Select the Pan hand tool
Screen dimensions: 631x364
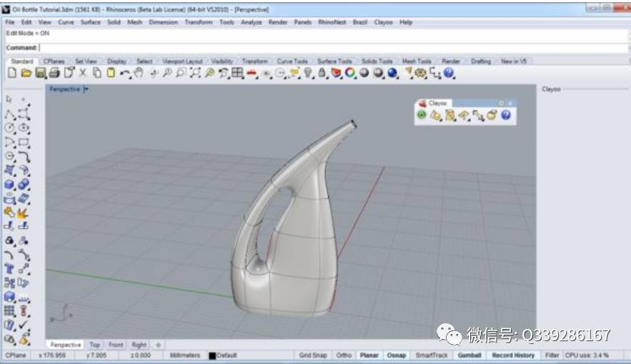[139, 73]
